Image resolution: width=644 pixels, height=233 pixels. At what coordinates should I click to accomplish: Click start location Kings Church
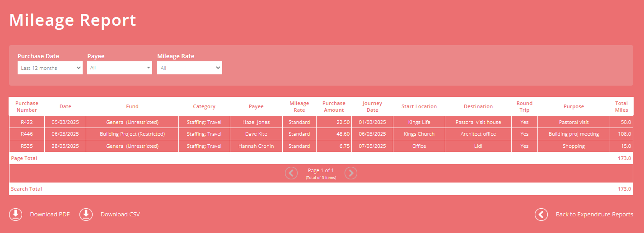419,134
